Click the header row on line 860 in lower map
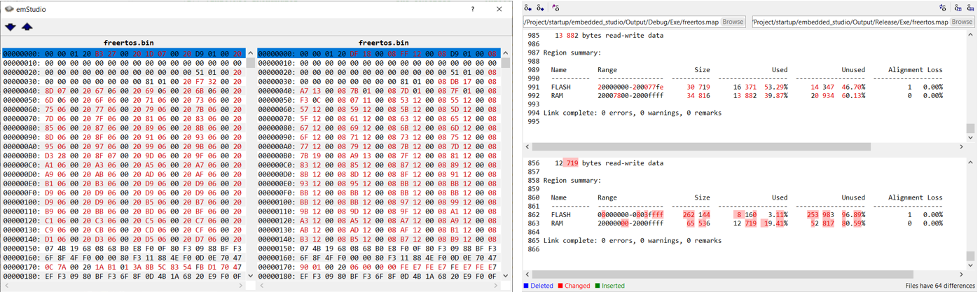The image size is (980, 292). tap(734, 197)
